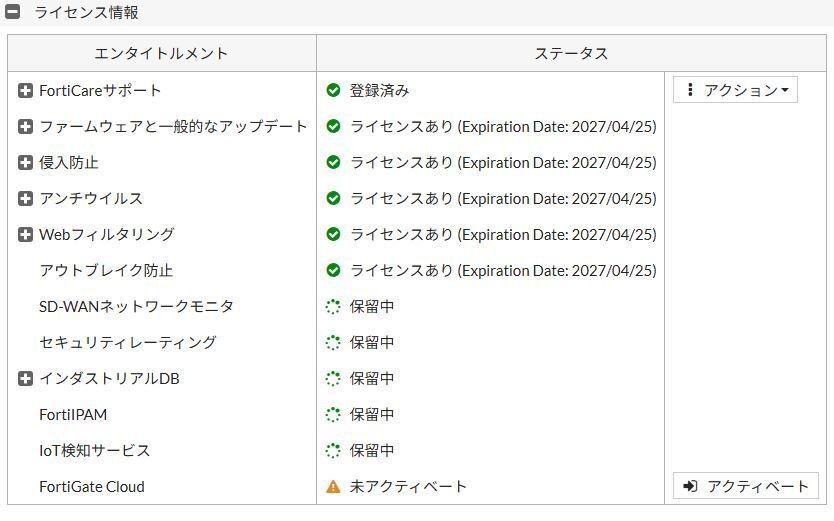The image size is (834, 521).
Task: Expand the アンチウイルス entitlement
Action: (x=25, y=198)
